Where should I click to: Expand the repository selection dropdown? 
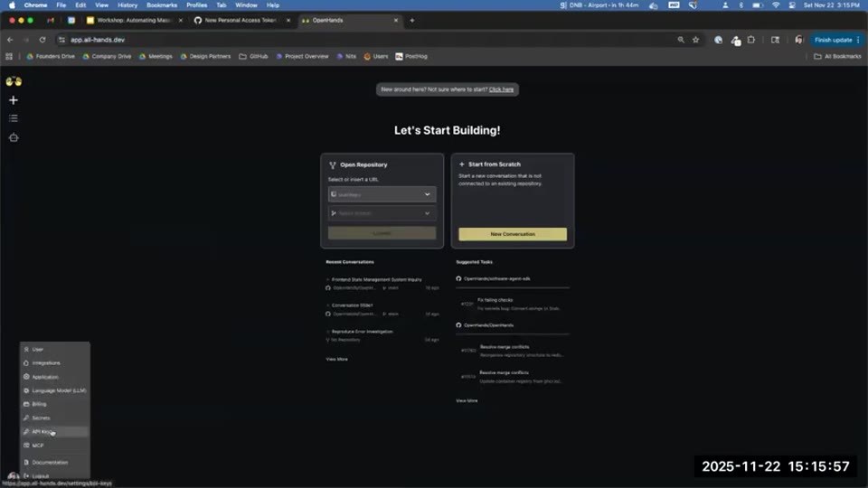[382, 194]
